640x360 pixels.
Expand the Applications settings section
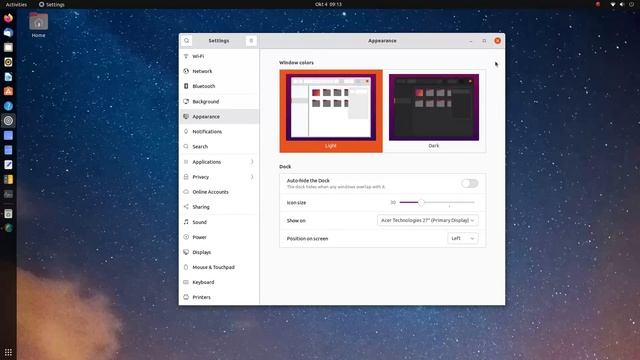[x=219, y=162]
